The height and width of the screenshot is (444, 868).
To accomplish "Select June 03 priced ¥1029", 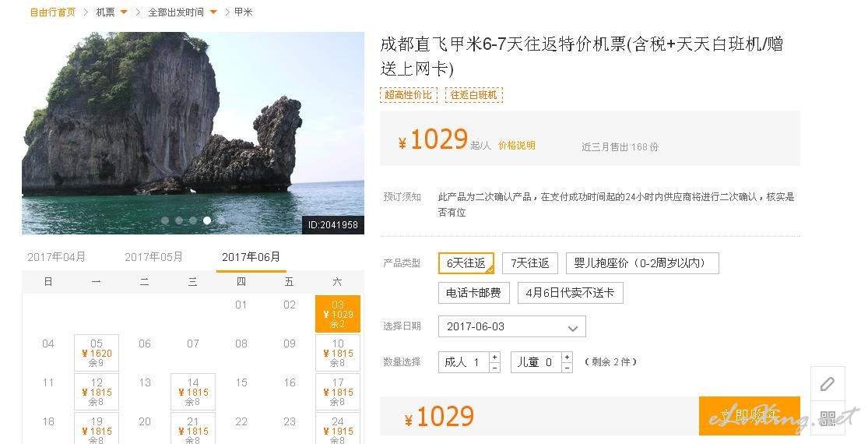I will click(338, 314).
